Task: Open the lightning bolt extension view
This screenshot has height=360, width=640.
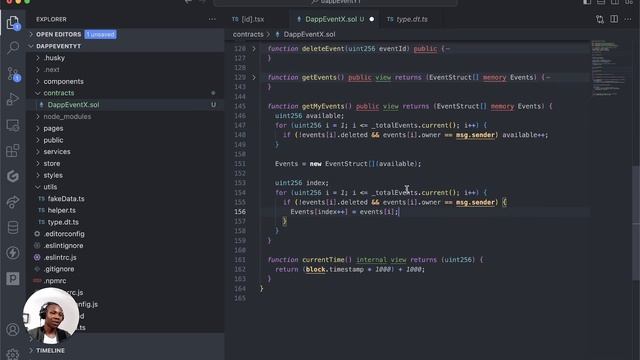Action: 13,253
